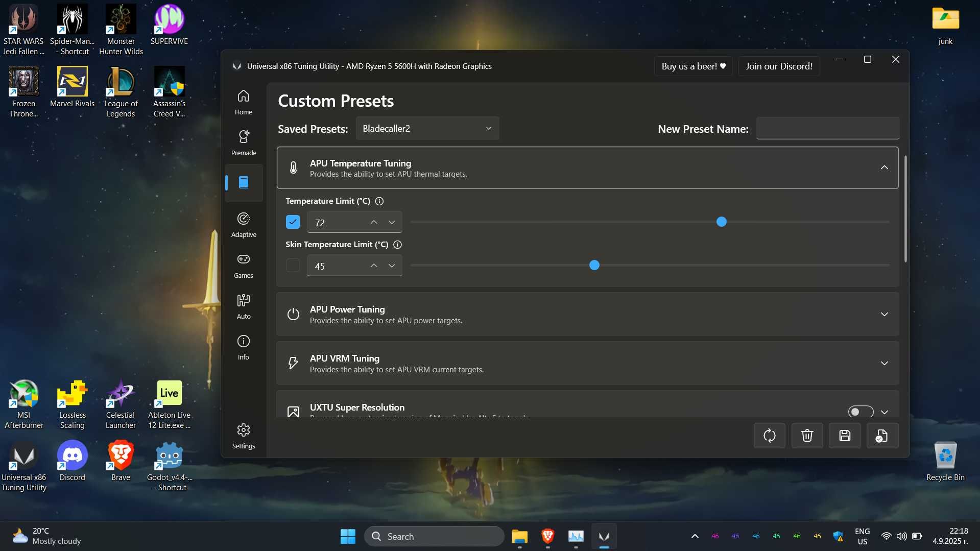Select the Ableton Live desktop icon
Screen dimensions: 980x551
click(x=169, y=404)
